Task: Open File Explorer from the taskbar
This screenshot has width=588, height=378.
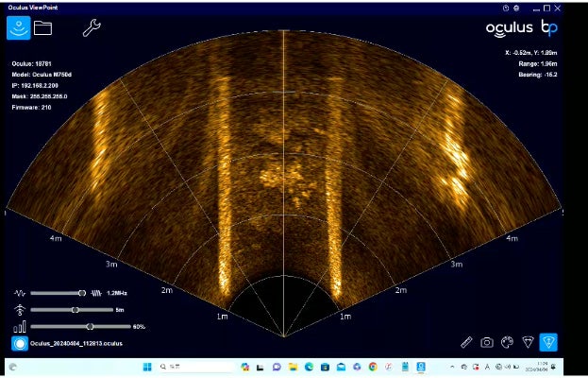Action: pos(293,367)
